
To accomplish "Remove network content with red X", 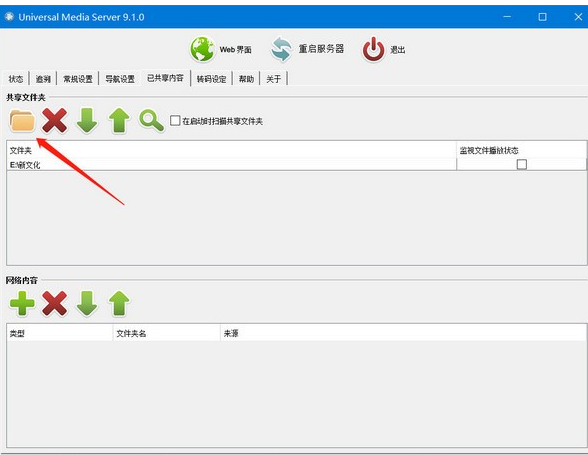I will point(55,303).
